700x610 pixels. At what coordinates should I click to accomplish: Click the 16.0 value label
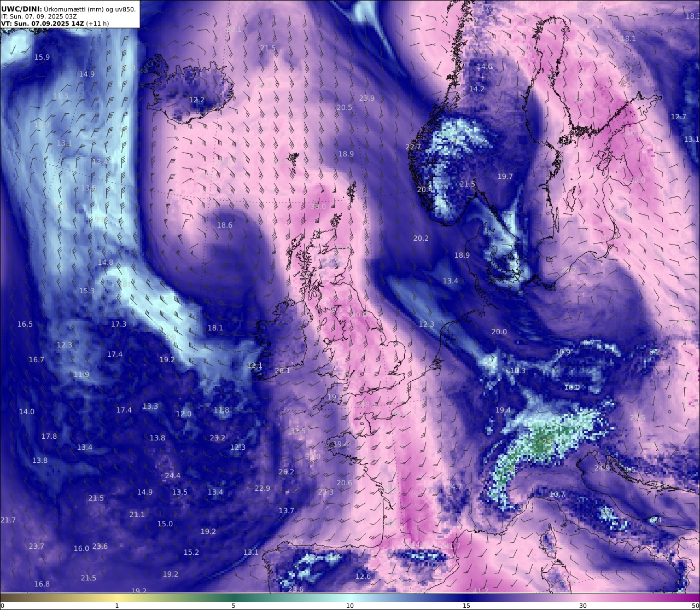(81, 548)
